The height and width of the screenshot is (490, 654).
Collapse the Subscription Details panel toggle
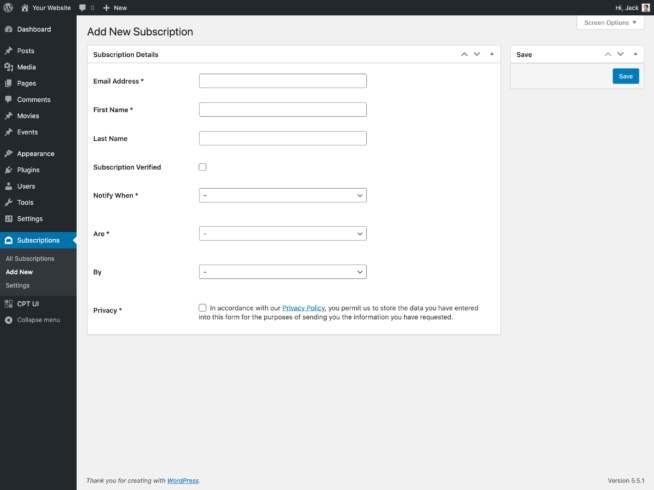pyautogui.click(x=491, y=54)
